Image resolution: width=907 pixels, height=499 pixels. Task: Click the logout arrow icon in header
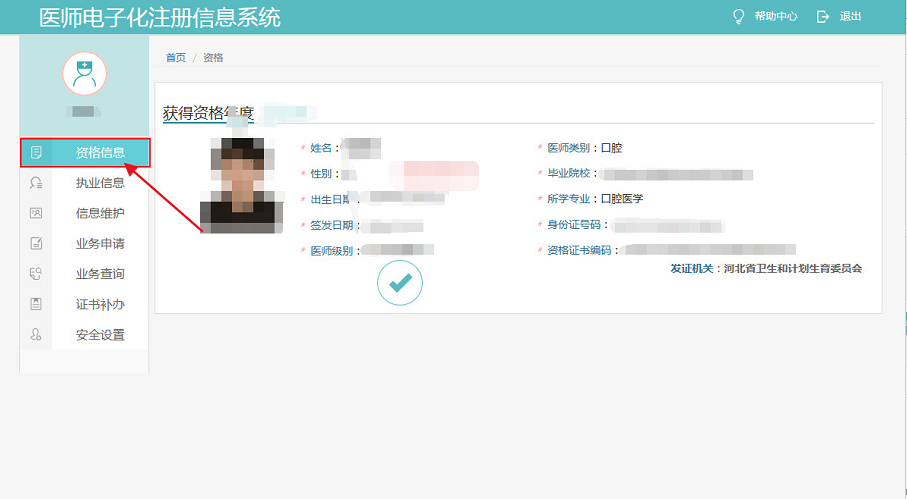click(823, 17)
